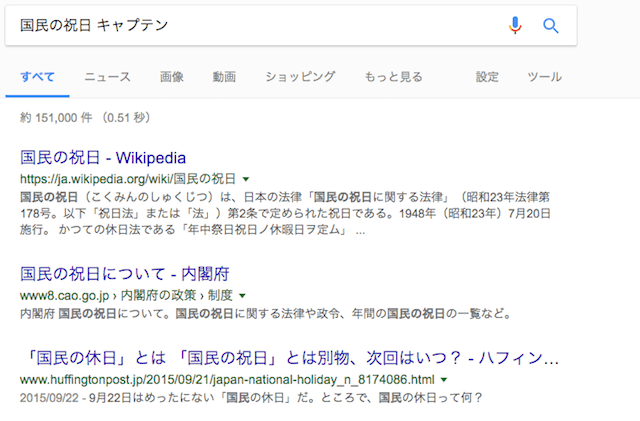Viewport: 640px width, 421px height.
Task: Open dropdown arrow beside huffingtonpost.jp URL
Action: pyautogui.click(x=444, y=380)
